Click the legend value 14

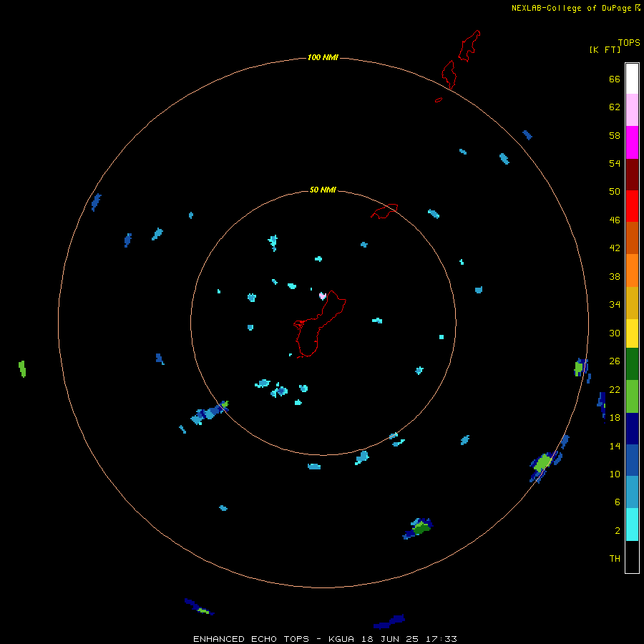coord(615,446)
